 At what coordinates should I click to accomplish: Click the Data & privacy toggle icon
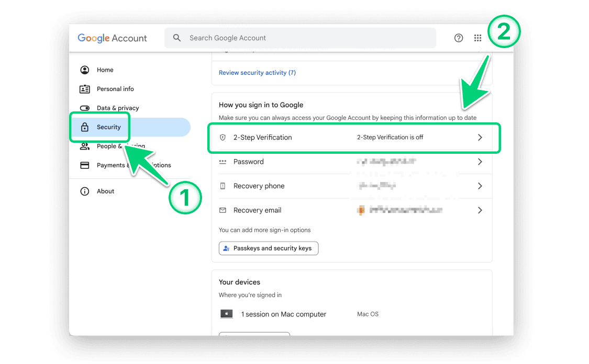point(84,108)
